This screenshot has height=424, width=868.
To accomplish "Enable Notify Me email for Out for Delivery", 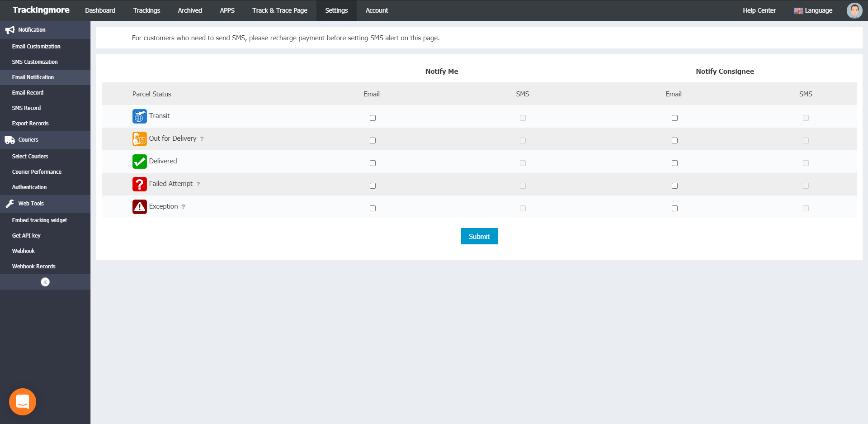I will click(x=373, y=140).
